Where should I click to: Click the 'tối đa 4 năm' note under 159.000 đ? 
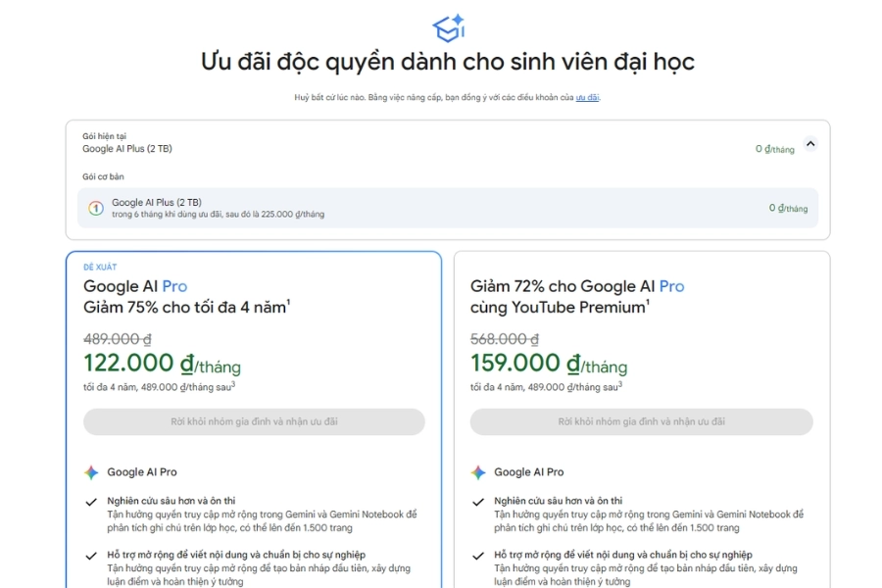[546, 387]
